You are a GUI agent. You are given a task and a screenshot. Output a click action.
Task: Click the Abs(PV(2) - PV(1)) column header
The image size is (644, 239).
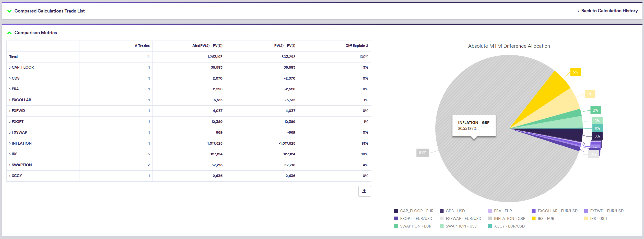click(x=207, y=46)
